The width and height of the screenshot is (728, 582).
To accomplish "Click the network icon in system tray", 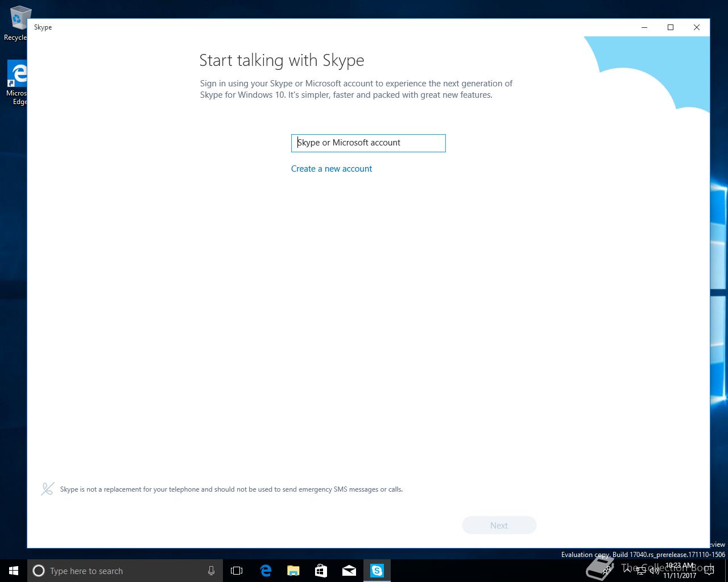I will (641, 571).
